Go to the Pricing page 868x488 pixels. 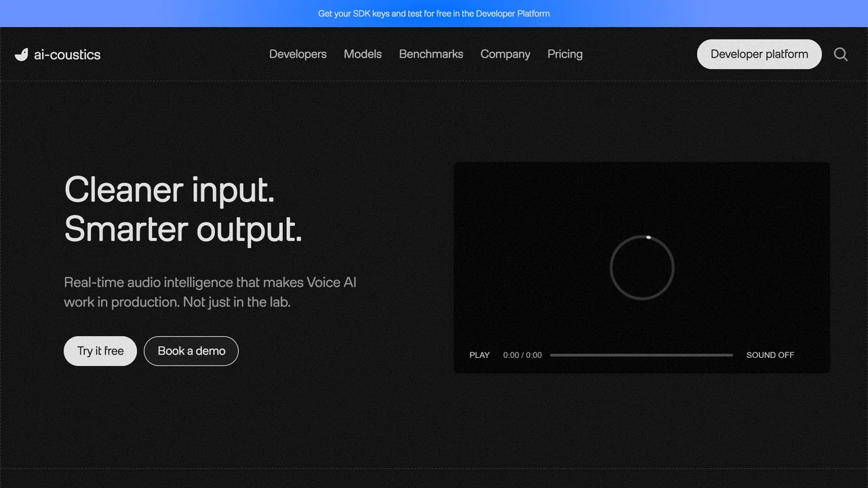tap(565, 54)
